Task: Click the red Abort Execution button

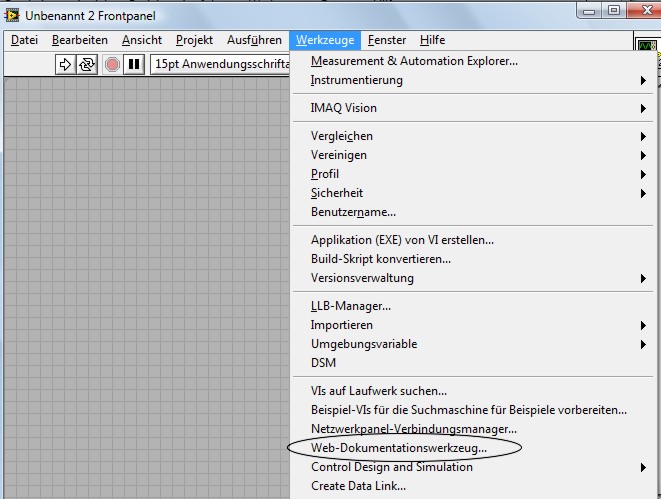Action: click(x=112, y=64)
